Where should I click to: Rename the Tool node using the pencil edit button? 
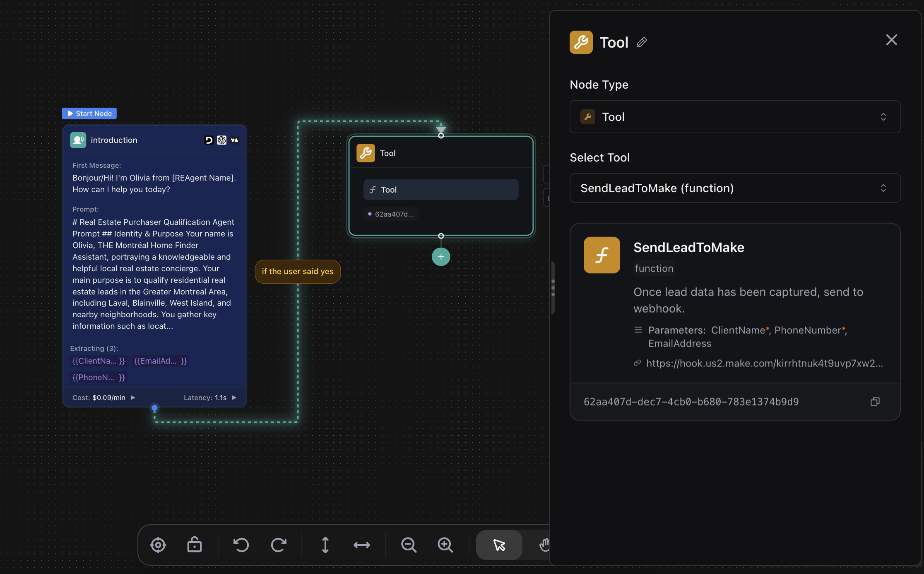tap(642, 42)
